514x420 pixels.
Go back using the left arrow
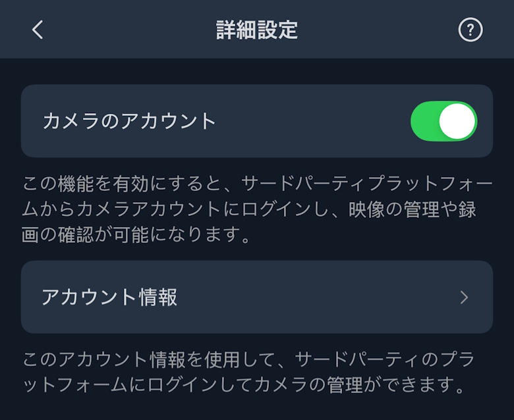pyautogui.click(x=38, y=30)
